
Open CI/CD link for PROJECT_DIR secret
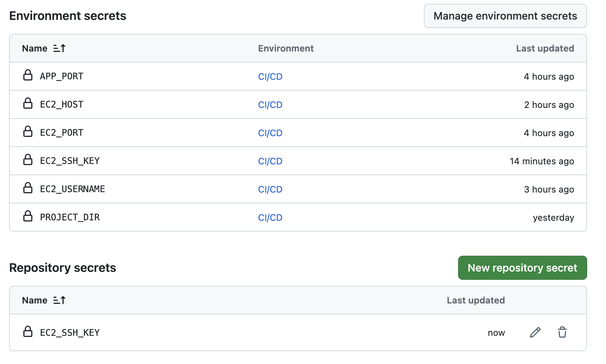point(270,218)
